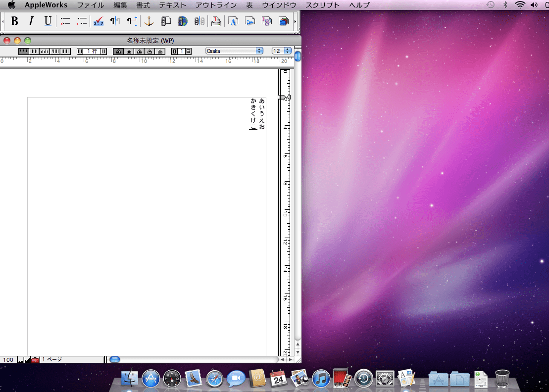Collapse the toolbar with the left arrow
Screen dimensions: 549x392
[x=3, y=21]
